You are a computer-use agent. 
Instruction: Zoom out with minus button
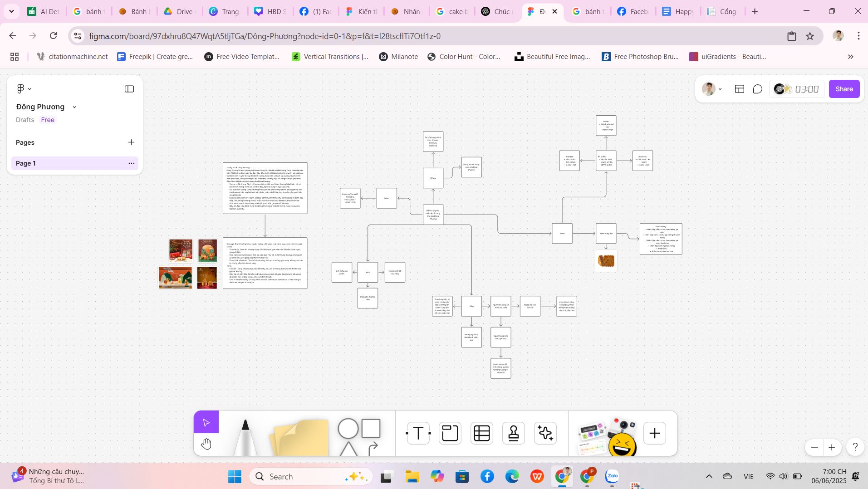tap(814, 447)
